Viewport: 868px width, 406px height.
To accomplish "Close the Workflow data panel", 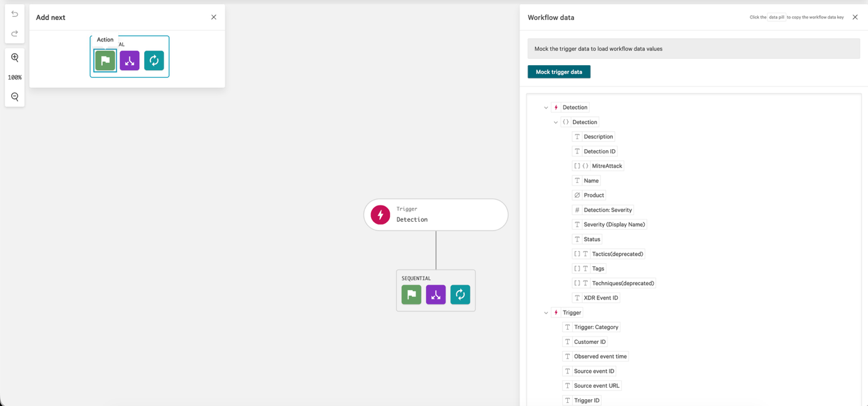I will (855, 18).
